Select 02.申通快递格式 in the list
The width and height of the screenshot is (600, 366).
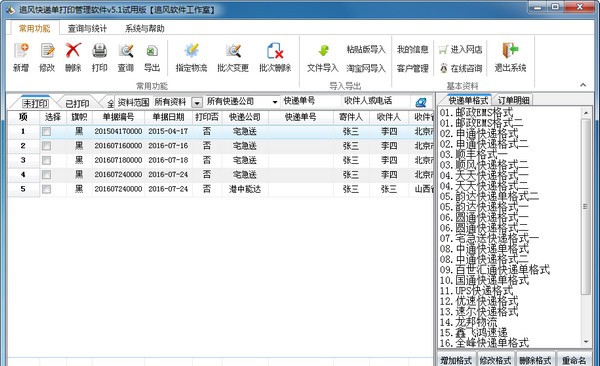[478, 134]
